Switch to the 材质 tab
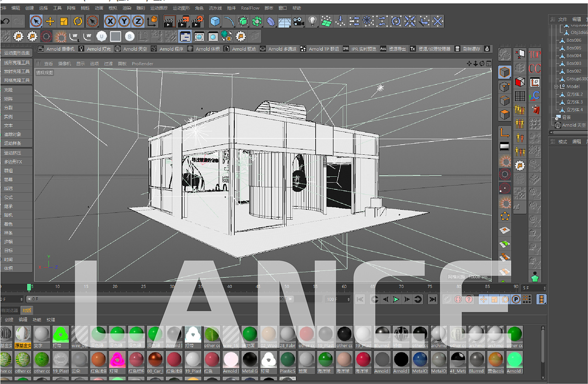The image size is (588, 384). [x=27, y=311]
